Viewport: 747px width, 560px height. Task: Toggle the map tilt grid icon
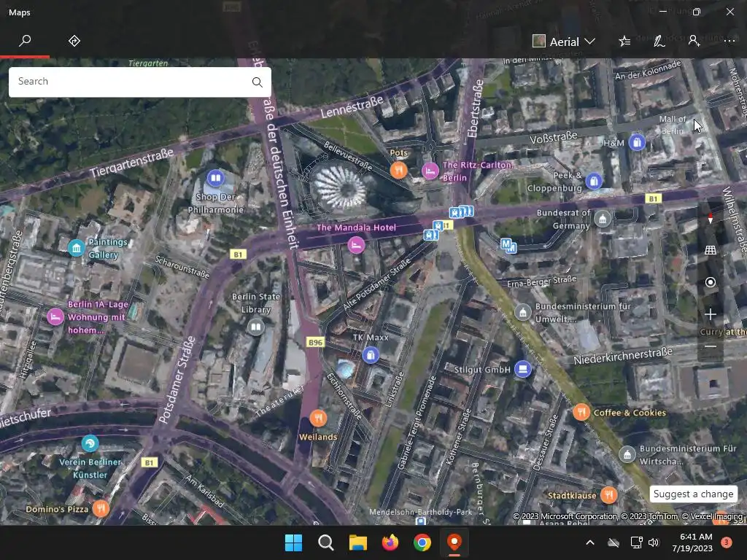(711, 250)
